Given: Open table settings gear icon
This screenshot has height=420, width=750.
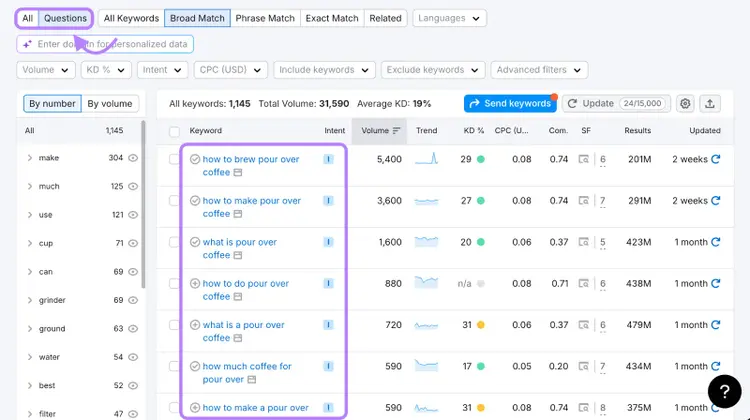Looking at the screenshot, I should click(685, 103).
